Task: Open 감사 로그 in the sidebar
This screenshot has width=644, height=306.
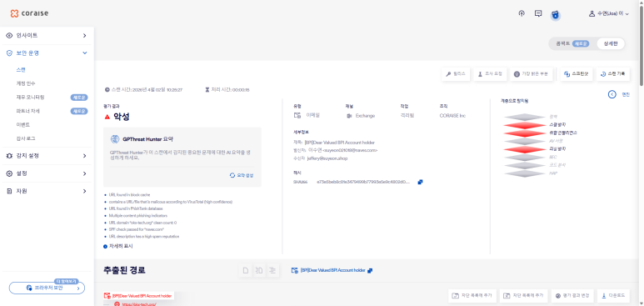Action: coord(26,138)
